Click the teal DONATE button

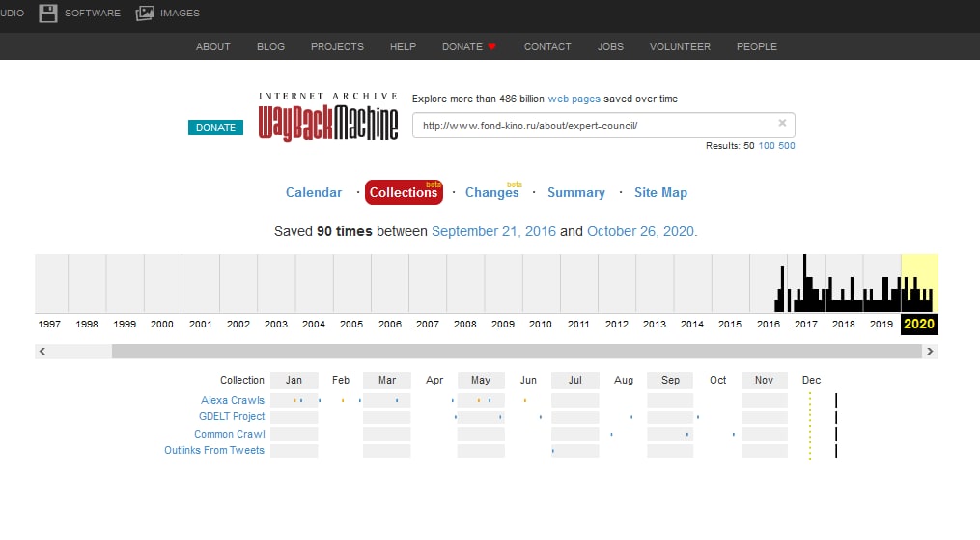[215, 128]
